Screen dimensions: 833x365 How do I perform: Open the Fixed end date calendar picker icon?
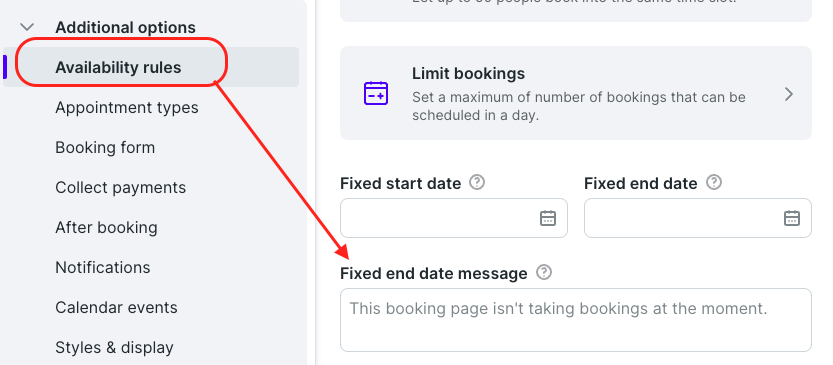click(792, 218)
